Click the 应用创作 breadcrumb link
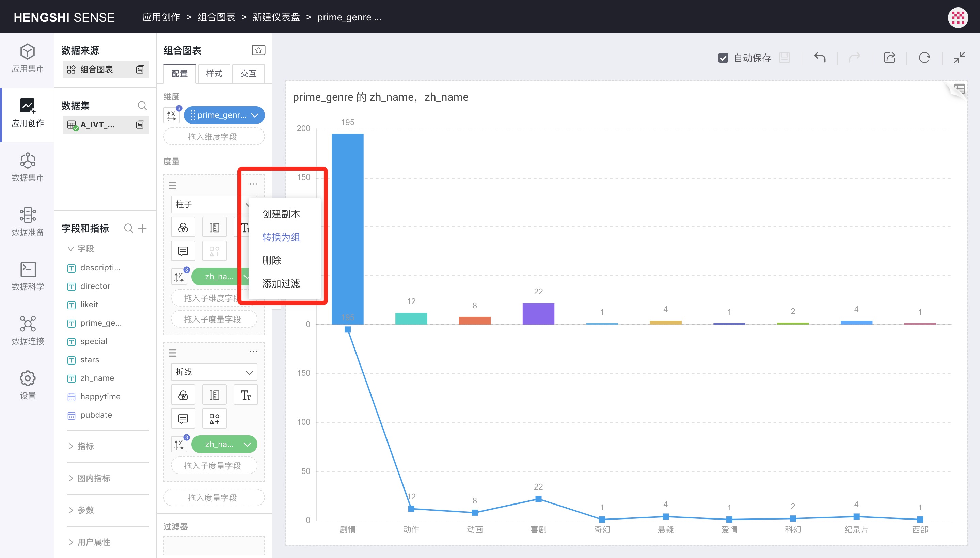The width and height of the screenshot is (980, 558). point(161,17)
